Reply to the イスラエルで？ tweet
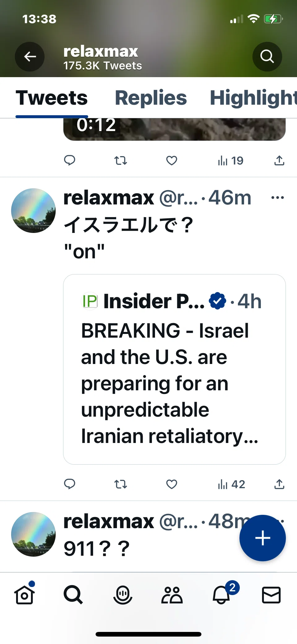Viewport: 297px width, 644px height. click(x=70, y=484)
